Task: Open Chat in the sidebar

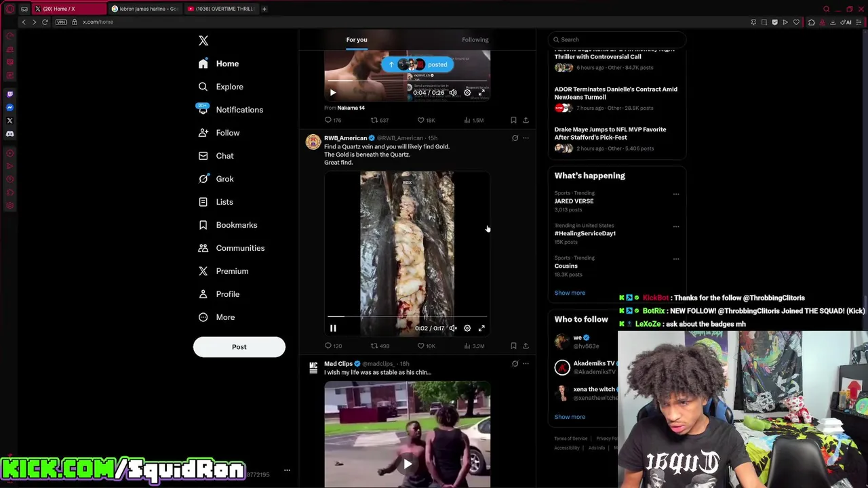Action: pyautogui.click(x=216, y=156)
